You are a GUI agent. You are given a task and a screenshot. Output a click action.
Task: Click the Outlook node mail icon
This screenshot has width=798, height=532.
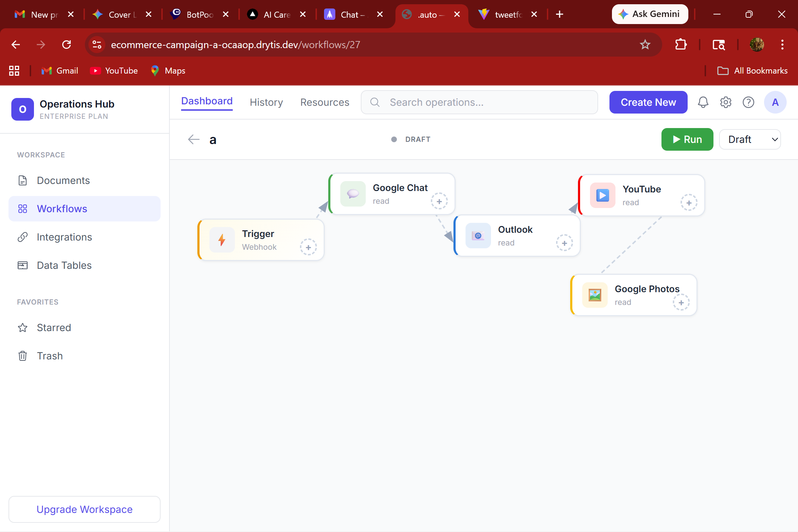tap(478, 236)
